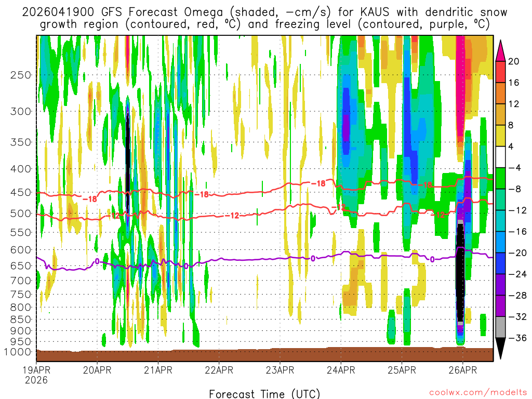Click the coolwx.com/modelts link text
Image resolution: width=532 pixels, height=399 pixels.
(478, 393)
